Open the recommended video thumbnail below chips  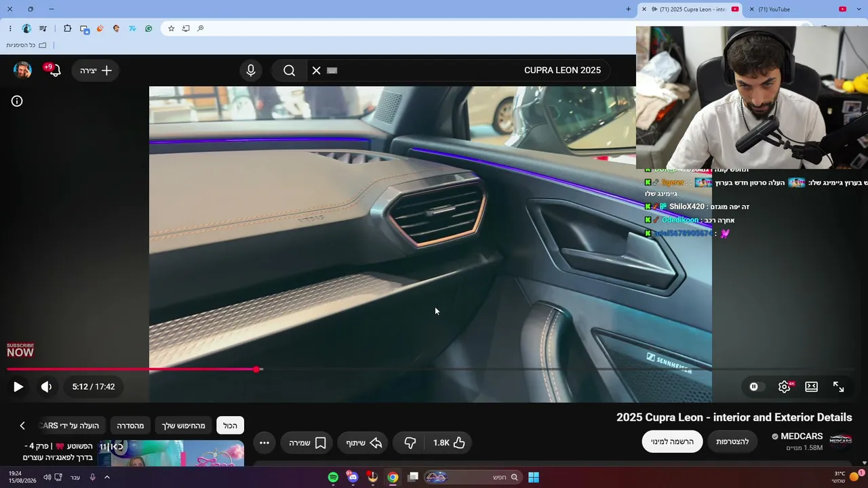pos(171,453)
